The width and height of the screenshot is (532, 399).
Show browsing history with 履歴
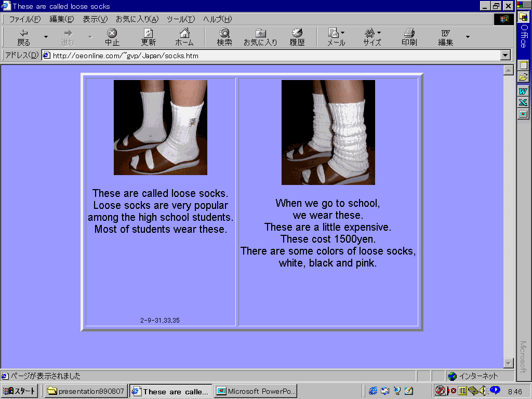point(297,37)
